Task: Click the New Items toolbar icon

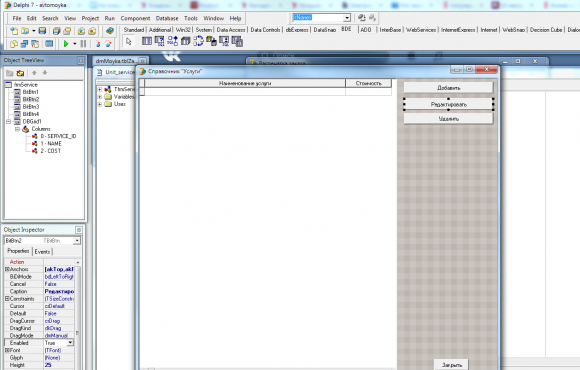Action: [x=14, y=31]
